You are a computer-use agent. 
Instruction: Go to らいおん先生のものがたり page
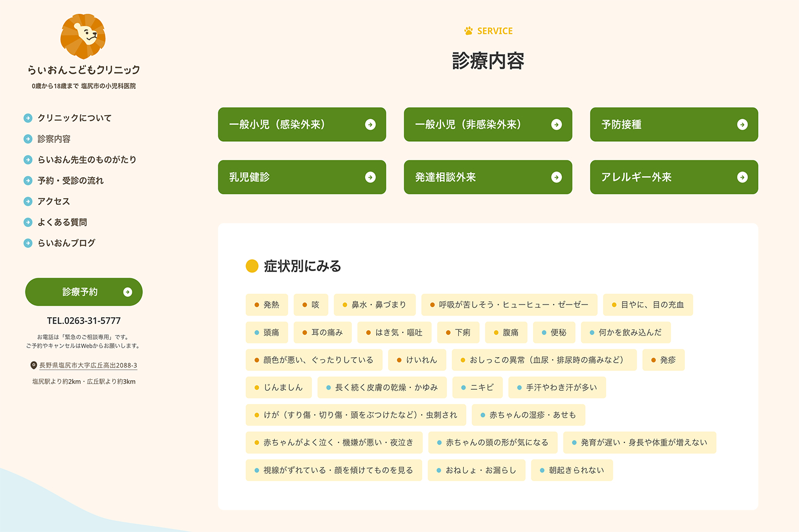pyautogui.click(x=86, y=160)
